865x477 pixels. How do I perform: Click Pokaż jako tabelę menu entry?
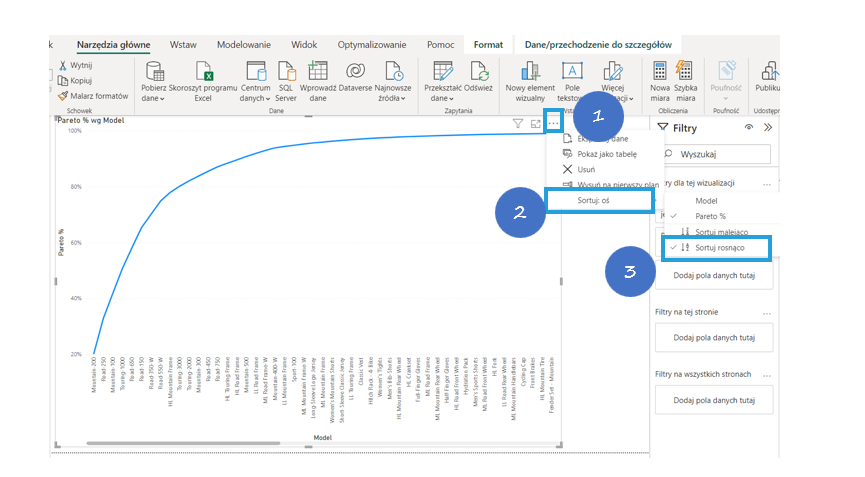click(x=606, y=154)
